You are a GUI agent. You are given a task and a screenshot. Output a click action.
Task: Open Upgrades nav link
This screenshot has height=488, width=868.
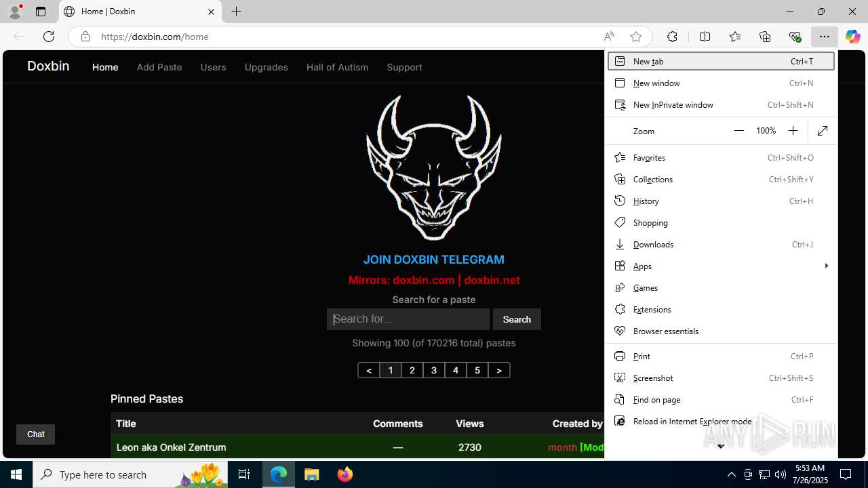(x=266, y=67)
